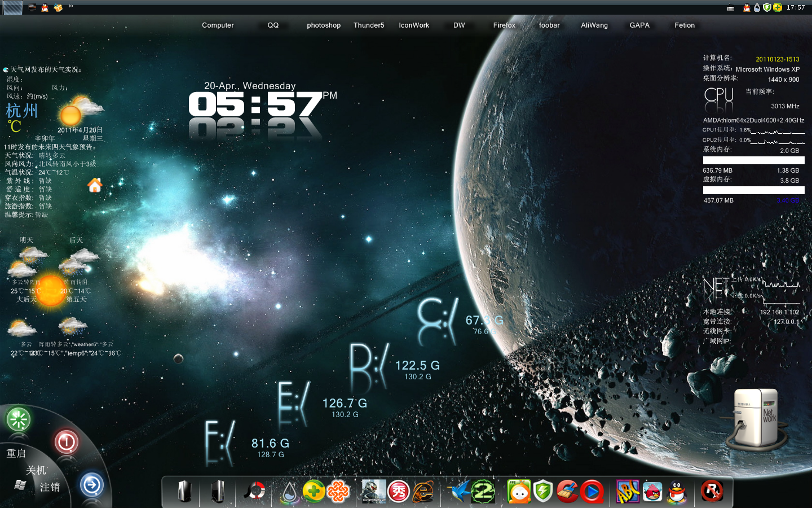Image resolution: width=812 pixels, height=508 pixels.
Task: Open AliWang shortcut in top launcher
Action: 594,25
